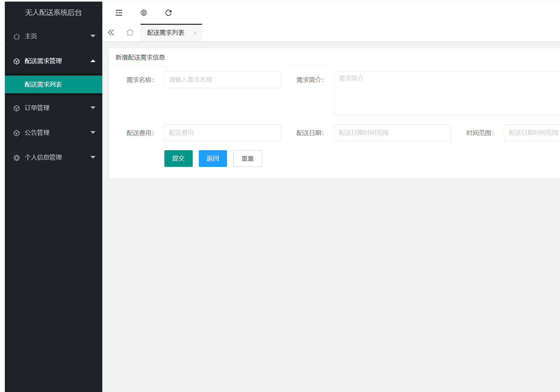Focus the 配送费用 input field
The width and height of the screenshot is (560, 392).
[x=223, y=133]
